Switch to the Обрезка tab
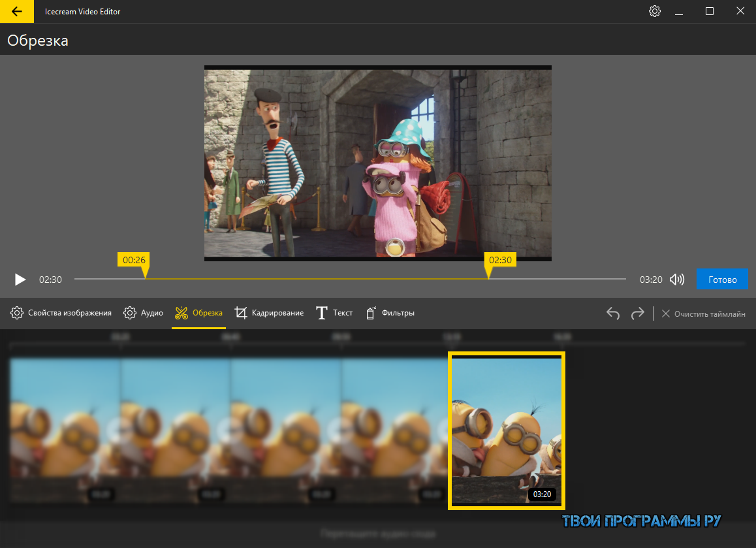Image resolution: width=756 pixels, height=548 pixels. click(198, 313)
